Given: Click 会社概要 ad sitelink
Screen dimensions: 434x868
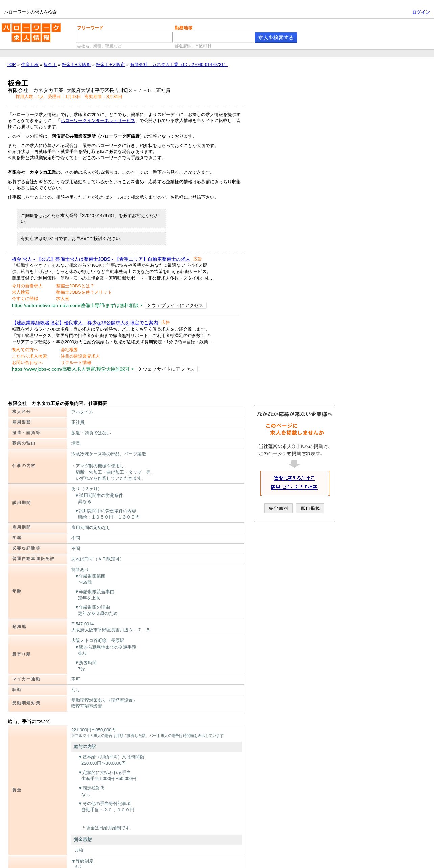Looking at the screenshot, I should point(69,350).
